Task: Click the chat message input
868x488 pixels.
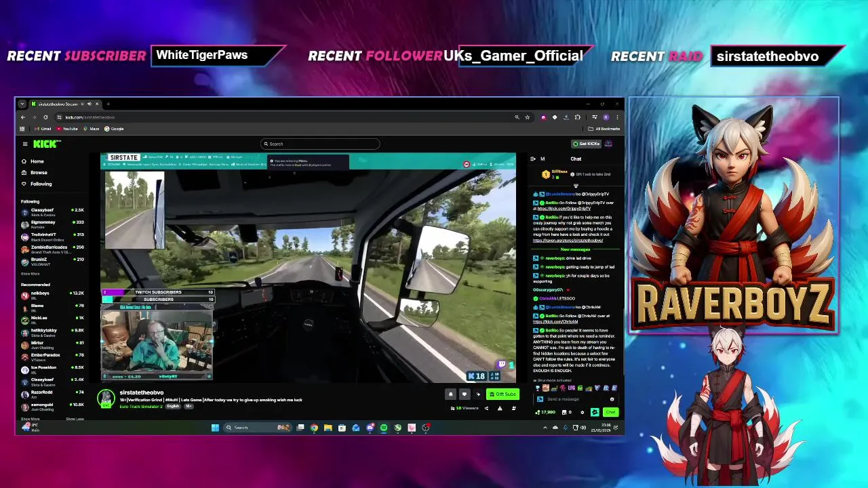Action: tap(576, 399)
